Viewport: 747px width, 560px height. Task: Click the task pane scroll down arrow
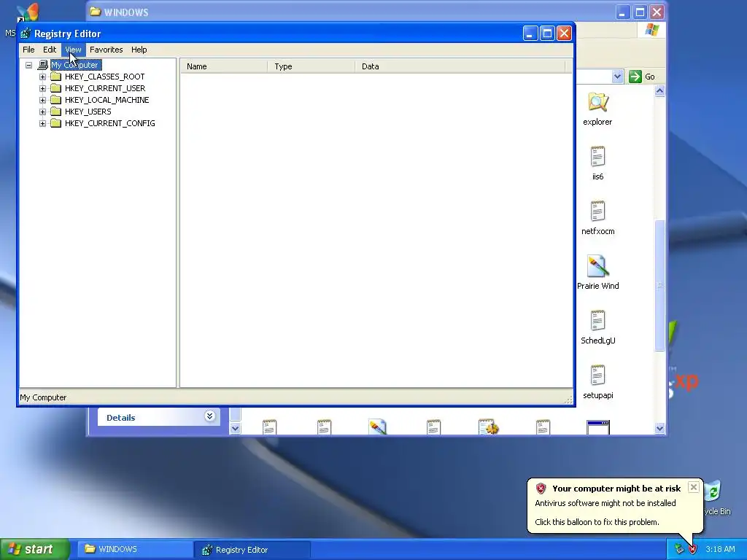[x=235, y=428]
